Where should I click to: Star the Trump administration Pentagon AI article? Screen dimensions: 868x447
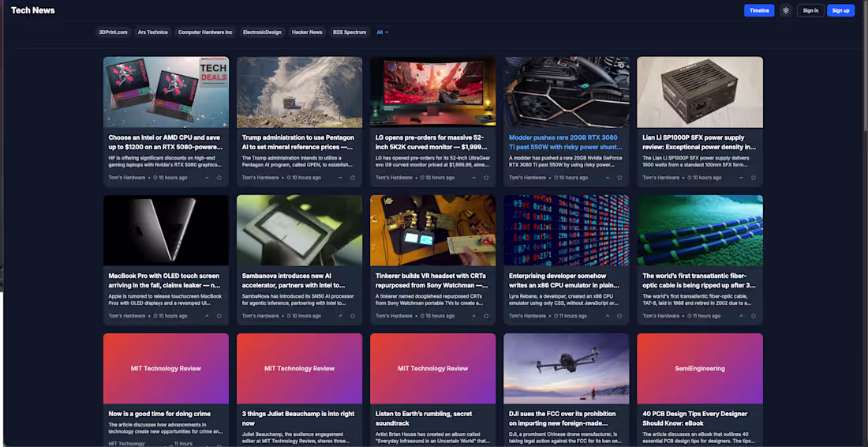click(x=353, y=178)
